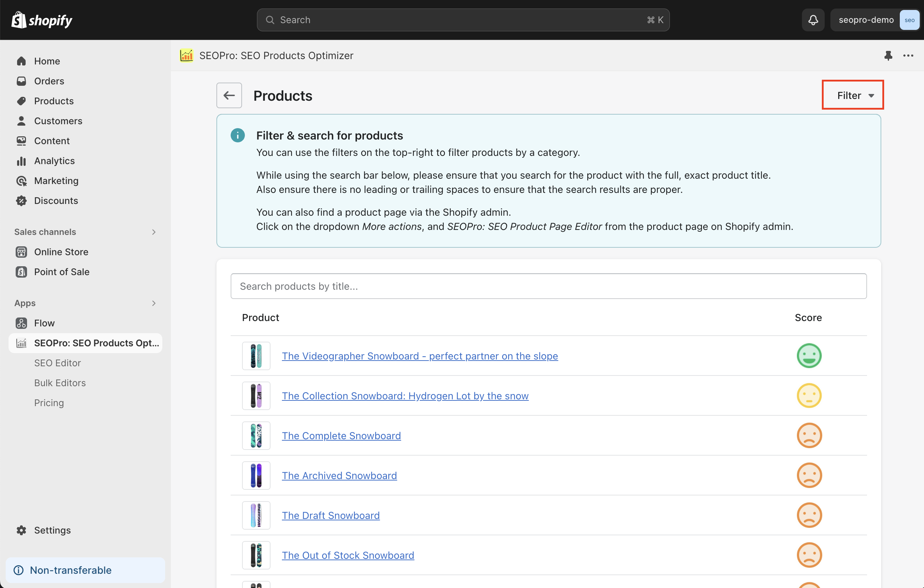This screenshot has height=588, width=924.
Task: Click the Flow app icon
Action: 21,323
